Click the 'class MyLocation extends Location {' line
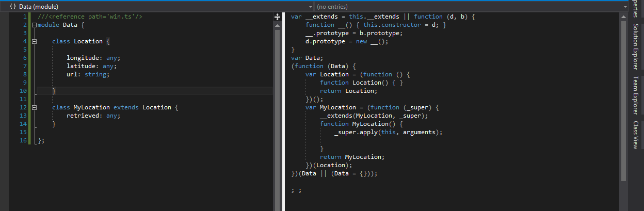 coord(115,107)
